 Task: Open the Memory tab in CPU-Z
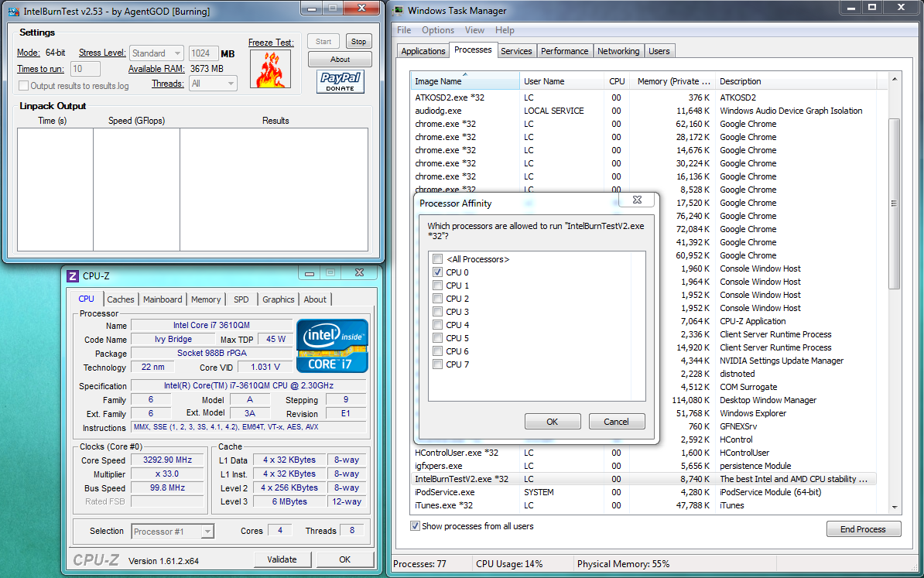(x=206, y=299)
